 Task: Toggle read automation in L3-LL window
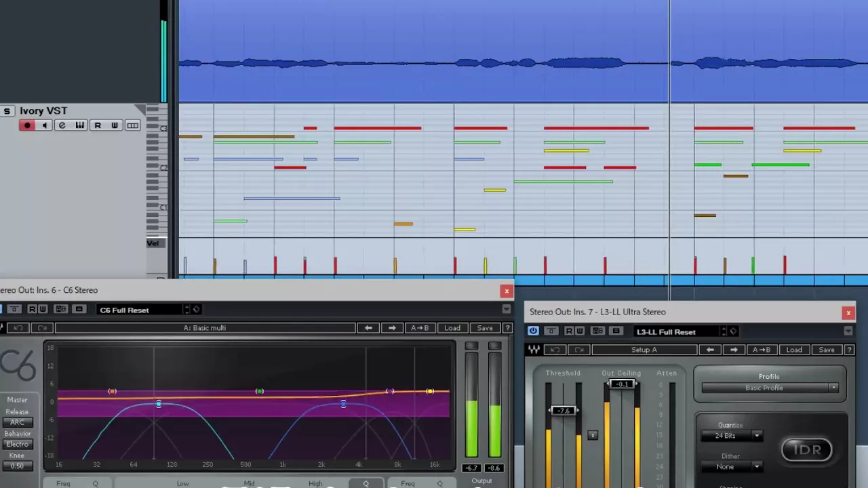pyautogui.click(x=568, y=331)
